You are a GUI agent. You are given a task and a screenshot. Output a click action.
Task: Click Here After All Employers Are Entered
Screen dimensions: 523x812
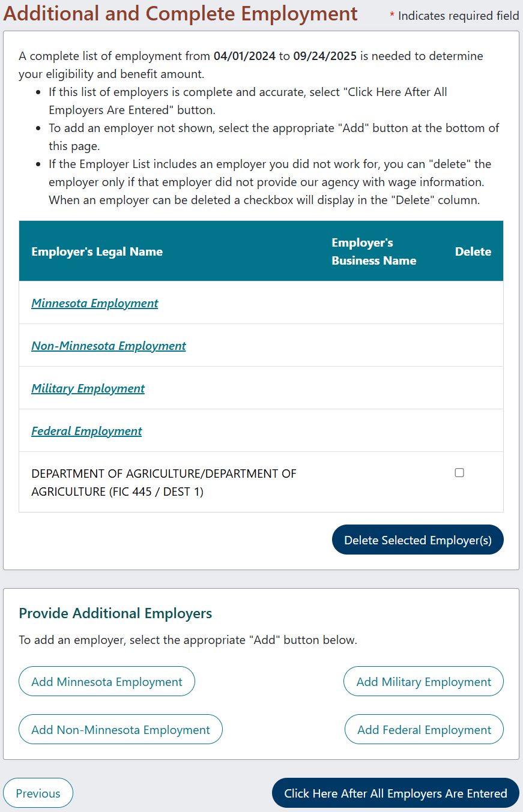click(395, 792)
